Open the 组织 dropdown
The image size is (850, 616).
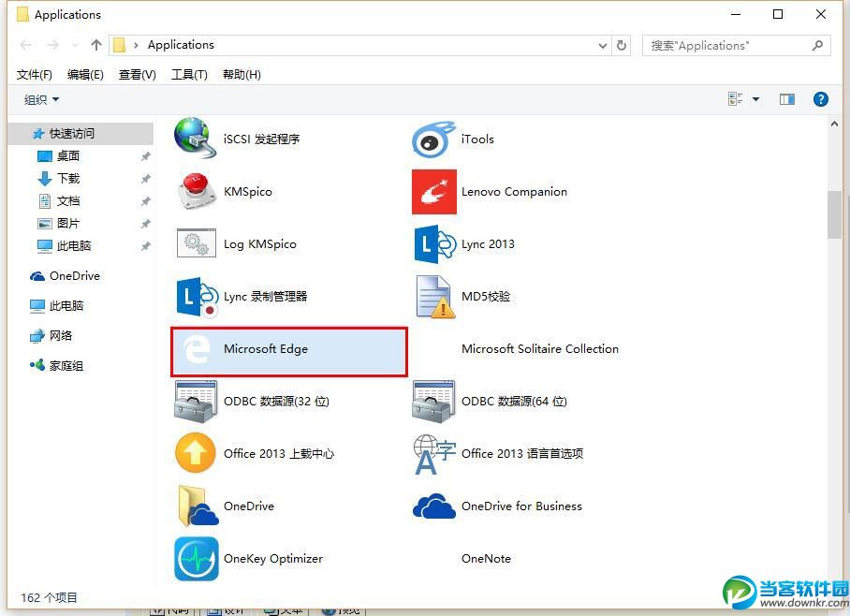click(x=42, y=100)
